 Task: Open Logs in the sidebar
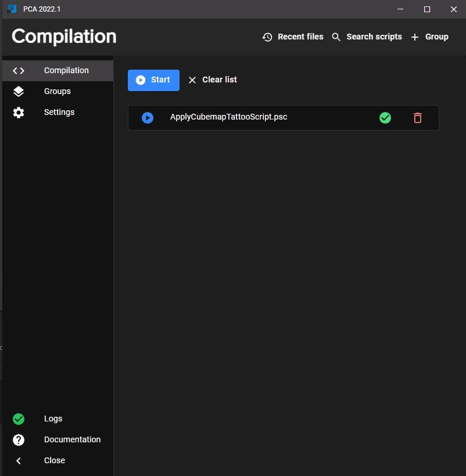pyautogui.click(x=58, y=419)
